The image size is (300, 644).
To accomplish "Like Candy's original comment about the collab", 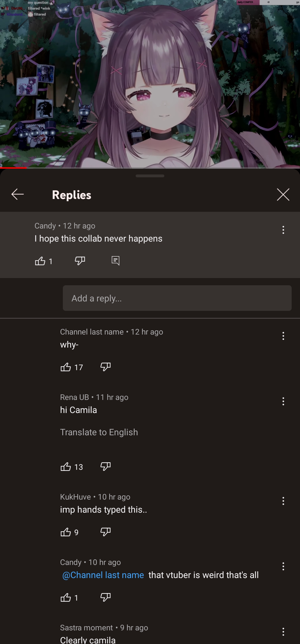I will coord(40,261).
